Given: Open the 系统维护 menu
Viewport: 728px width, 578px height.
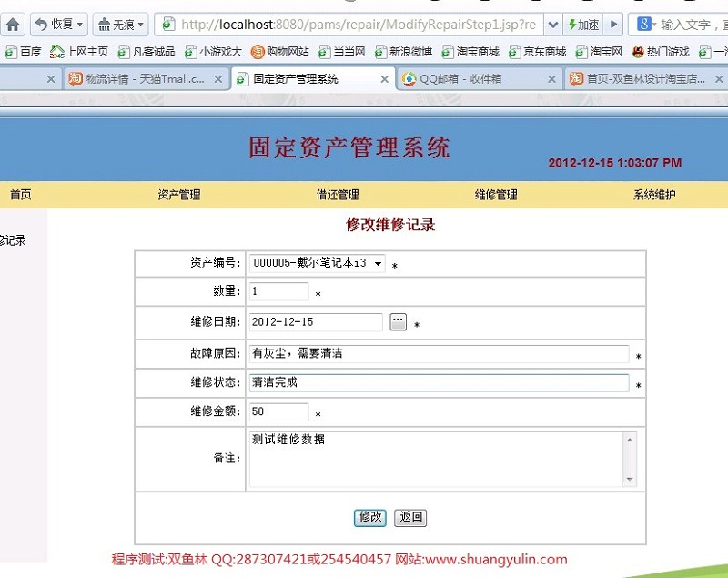Looking at the screenshot, I should [x=654, y=195].
